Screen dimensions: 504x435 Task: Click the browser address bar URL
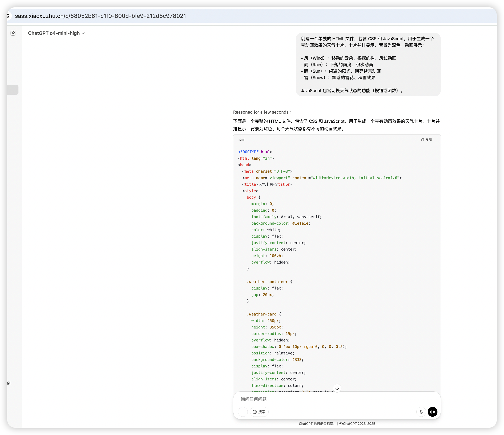(100, 16)
